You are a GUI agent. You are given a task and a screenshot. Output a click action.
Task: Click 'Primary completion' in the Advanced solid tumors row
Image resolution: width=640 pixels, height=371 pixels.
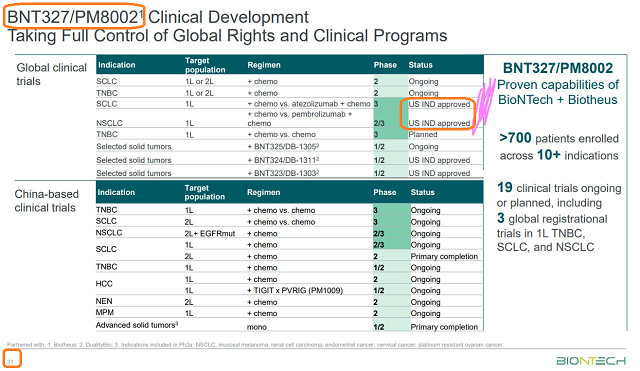pos(444,327)
